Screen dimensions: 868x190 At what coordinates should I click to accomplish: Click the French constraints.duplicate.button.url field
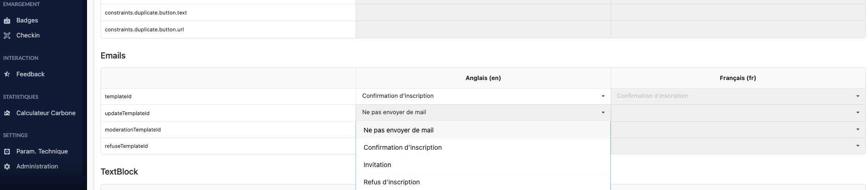(x=737, y=29)
